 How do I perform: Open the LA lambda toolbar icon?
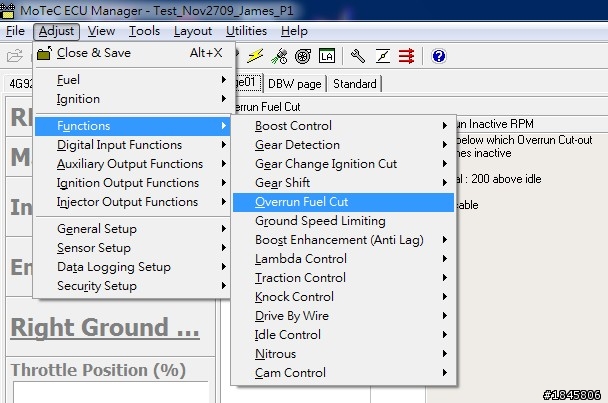pyautogui.click(x=326, y=56)
